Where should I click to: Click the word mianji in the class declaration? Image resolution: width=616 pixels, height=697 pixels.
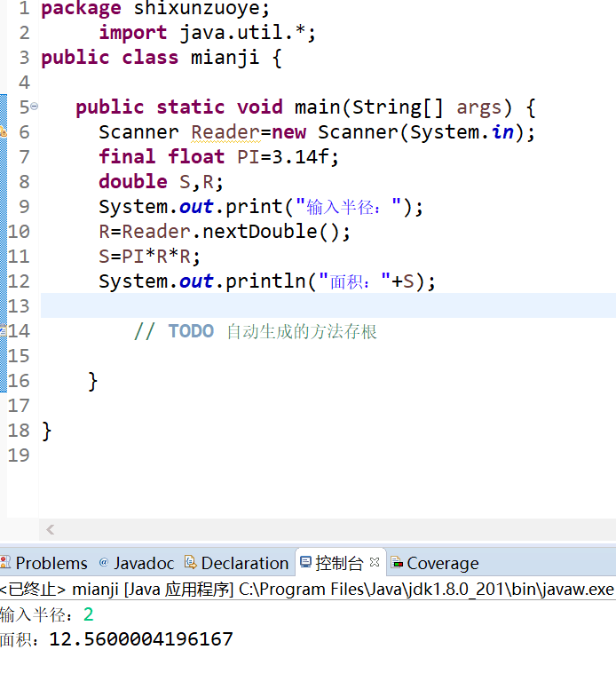click(x=225, y=58)
